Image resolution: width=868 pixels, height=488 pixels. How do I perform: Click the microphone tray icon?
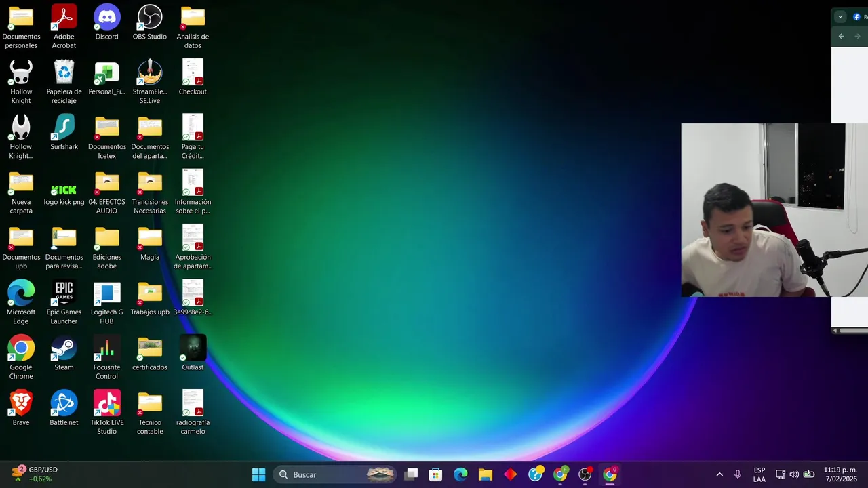(738, 474)
